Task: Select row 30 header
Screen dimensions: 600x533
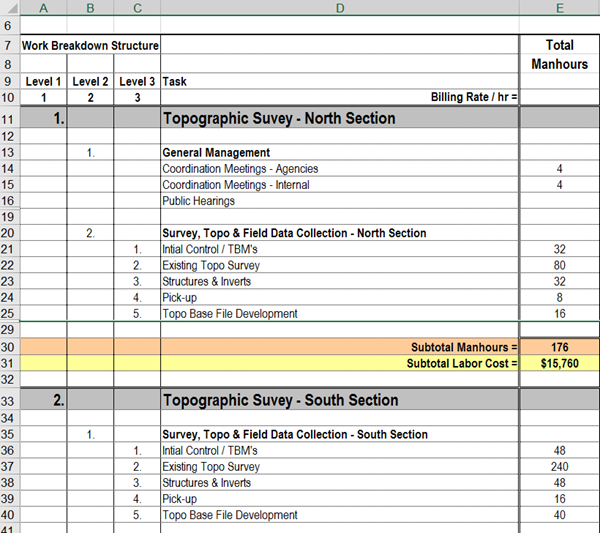Action: (8, 347)
